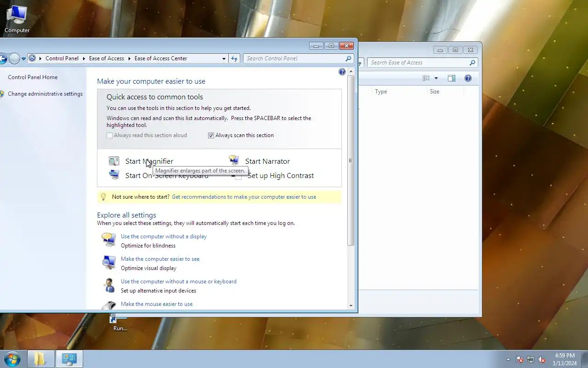
Task: Open recent pages dropdown arrow
Action: [x=23, y=59]
